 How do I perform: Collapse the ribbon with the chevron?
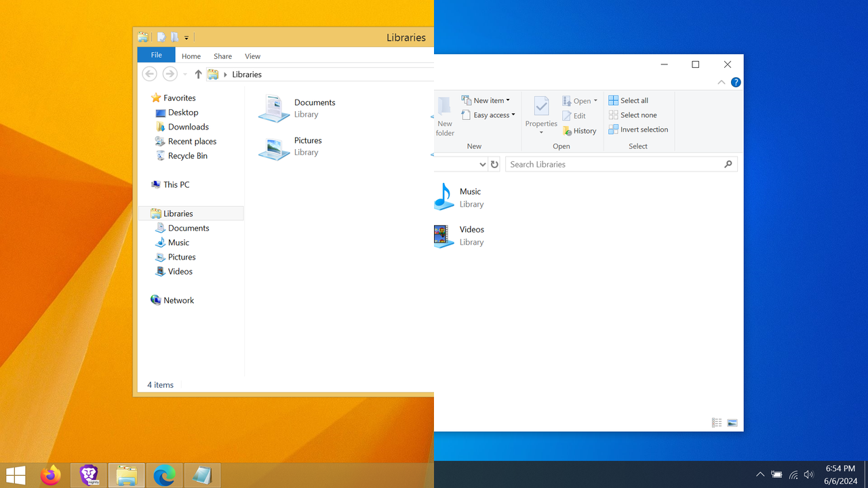(722, 82)
